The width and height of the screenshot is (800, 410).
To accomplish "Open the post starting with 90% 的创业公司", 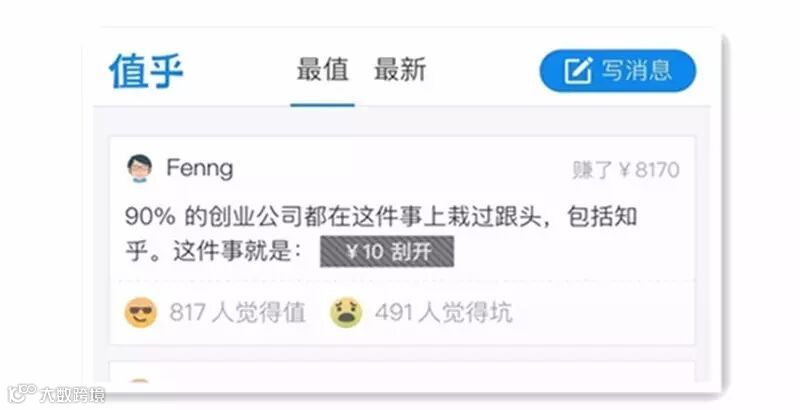I will (x=381, y=234).
